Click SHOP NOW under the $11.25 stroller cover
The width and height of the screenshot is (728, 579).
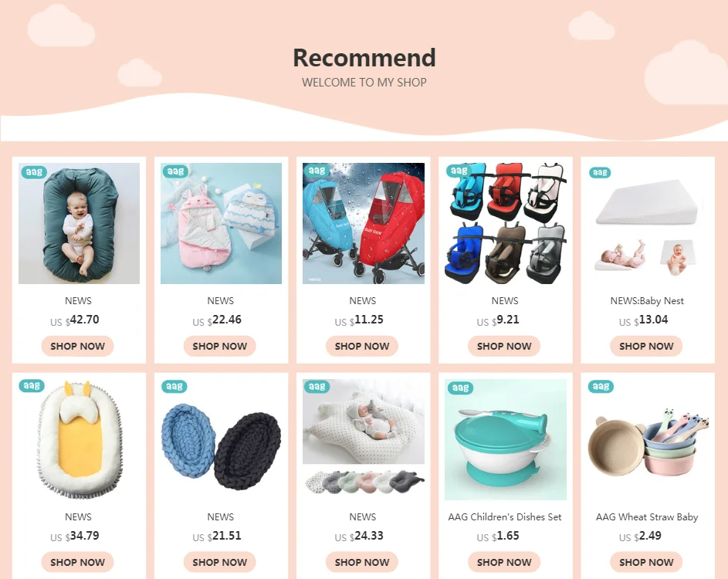click(x=361, y=346)
